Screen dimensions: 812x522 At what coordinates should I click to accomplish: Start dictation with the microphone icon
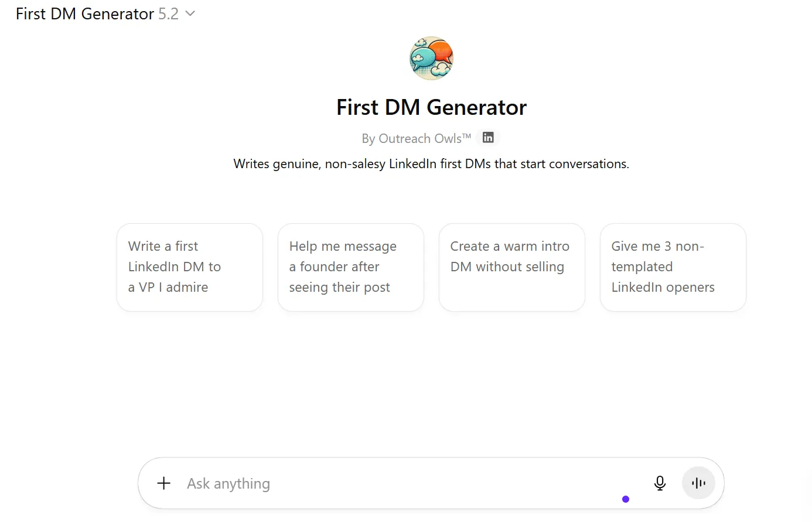point(660,483)
